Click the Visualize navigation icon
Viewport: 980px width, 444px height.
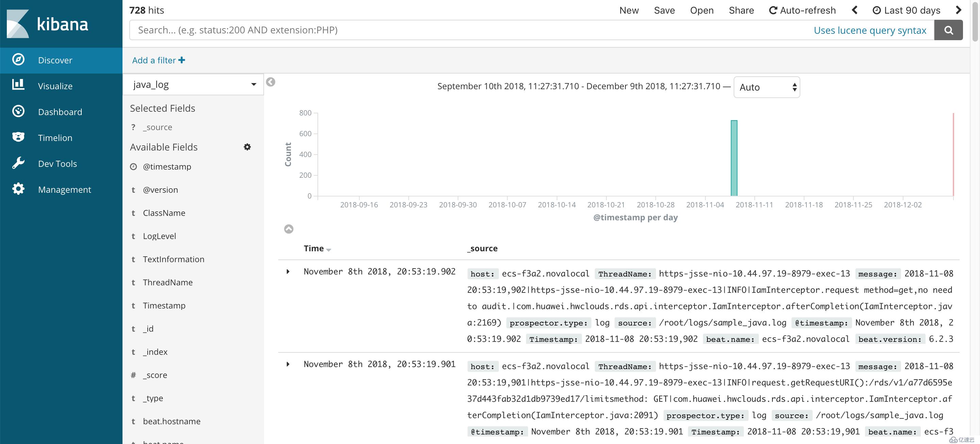(17, 84)
